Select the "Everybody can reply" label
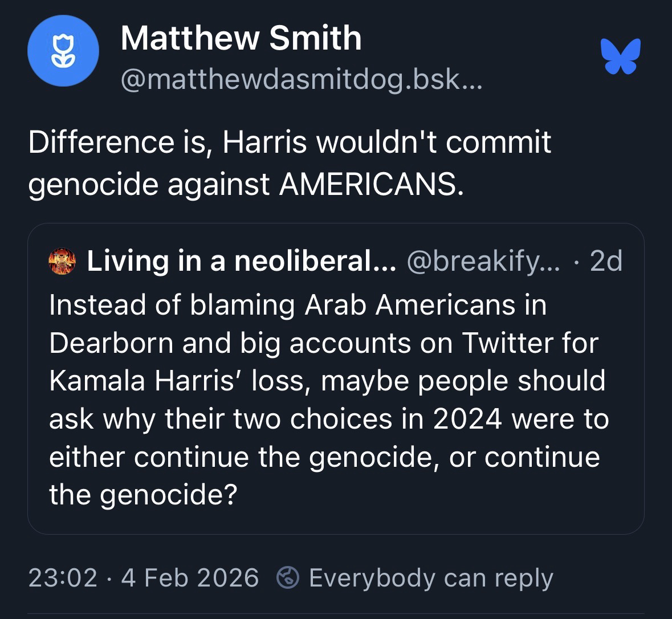This screenshot has width=672, height=619. click(x=431, y=578)
